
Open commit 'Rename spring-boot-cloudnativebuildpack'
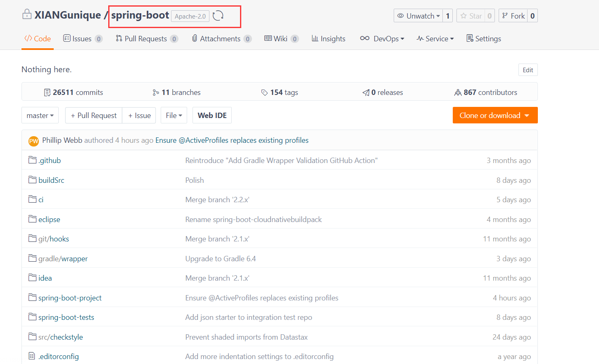tap(253, 219)
